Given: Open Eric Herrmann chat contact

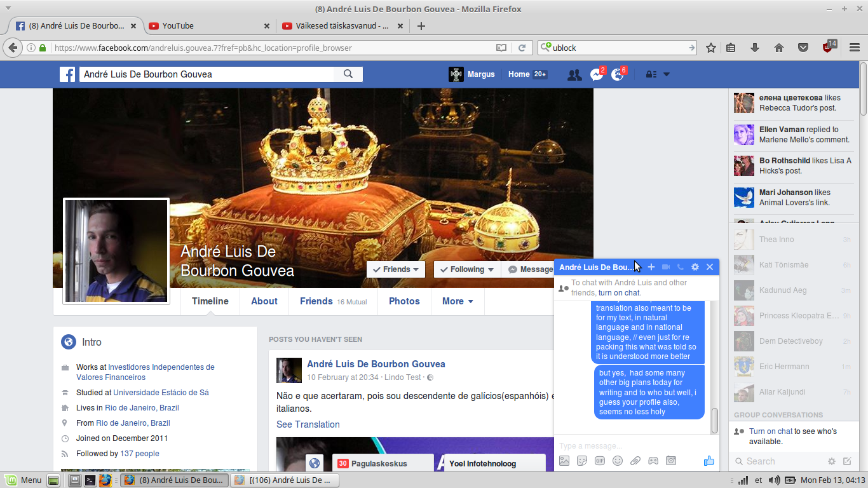Looking at the screenshot, I should 793,367.
